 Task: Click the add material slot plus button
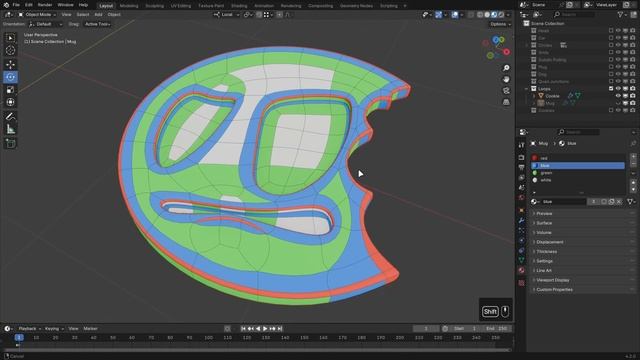[633, 156]
